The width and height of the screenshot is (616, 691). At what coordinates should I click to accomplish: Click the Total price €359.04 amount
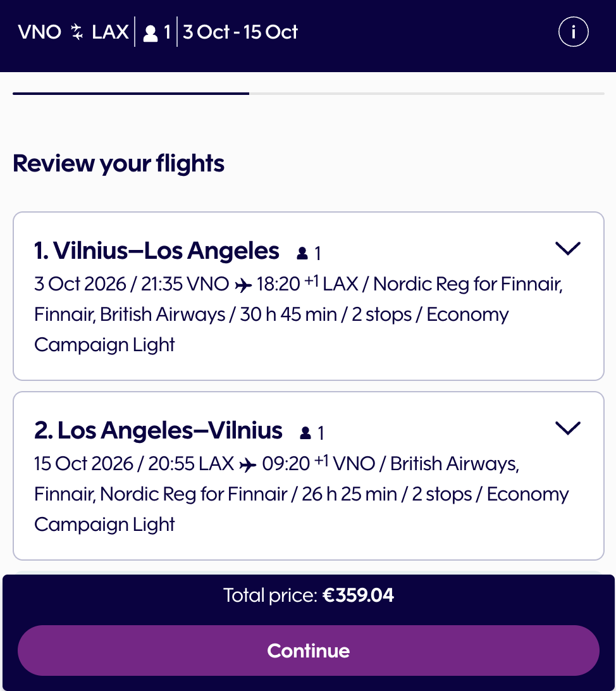(358, 595)
